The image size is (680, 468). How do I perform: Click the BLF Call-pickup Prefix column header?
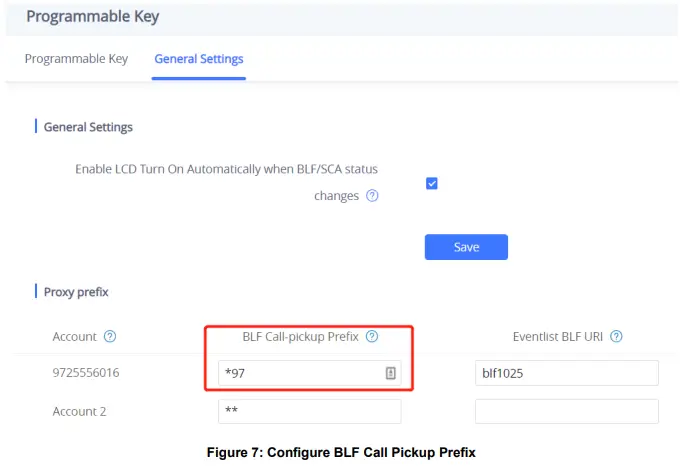coord(300,337)
